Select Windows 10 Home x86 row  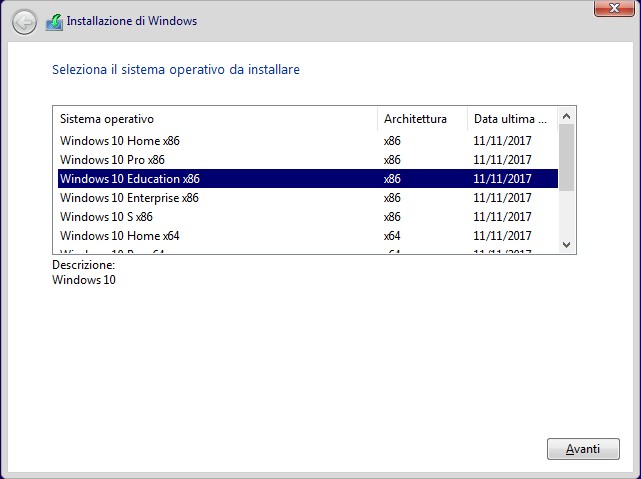click(x=308, y=141)
